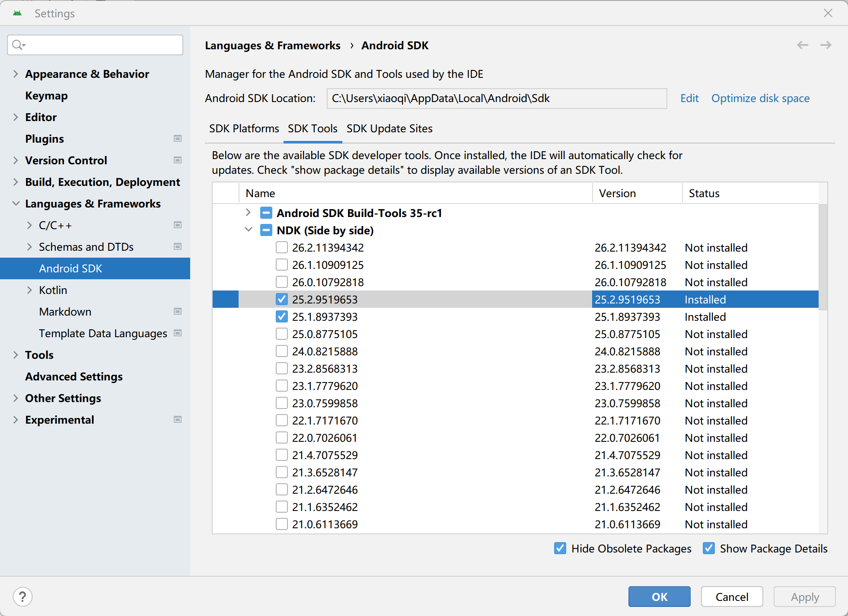
Task: Click Languages & Frameworks breadcrumb
Action: pyautogui.click(x=272, y=45)
